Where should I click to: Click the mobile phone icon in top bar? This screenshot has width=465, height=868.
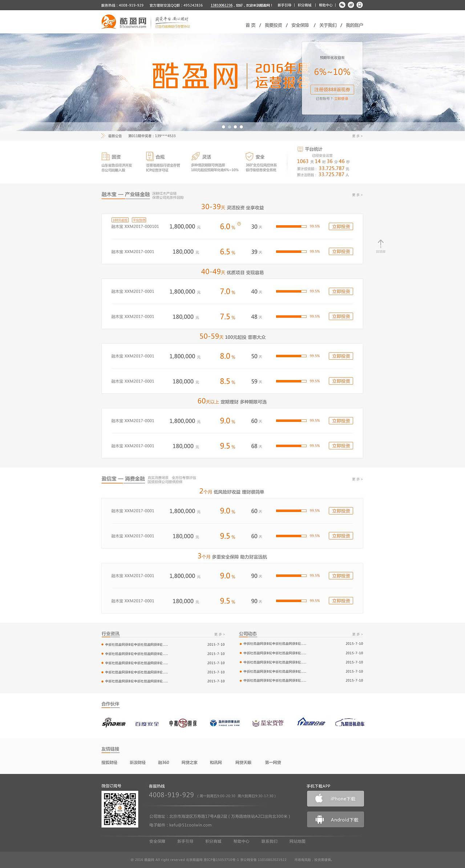[x=360, y=5]
